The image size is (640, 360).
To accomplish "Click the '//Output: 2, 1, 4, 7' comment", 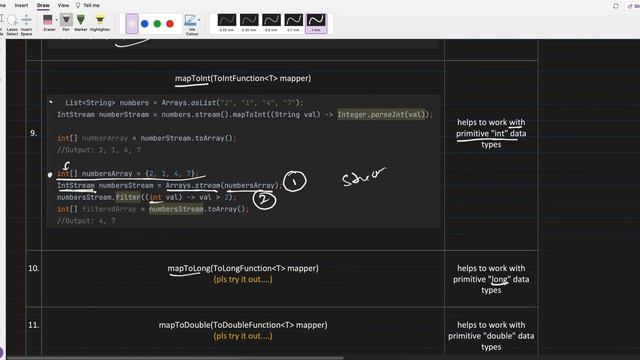I will click(x=99, y=150).
